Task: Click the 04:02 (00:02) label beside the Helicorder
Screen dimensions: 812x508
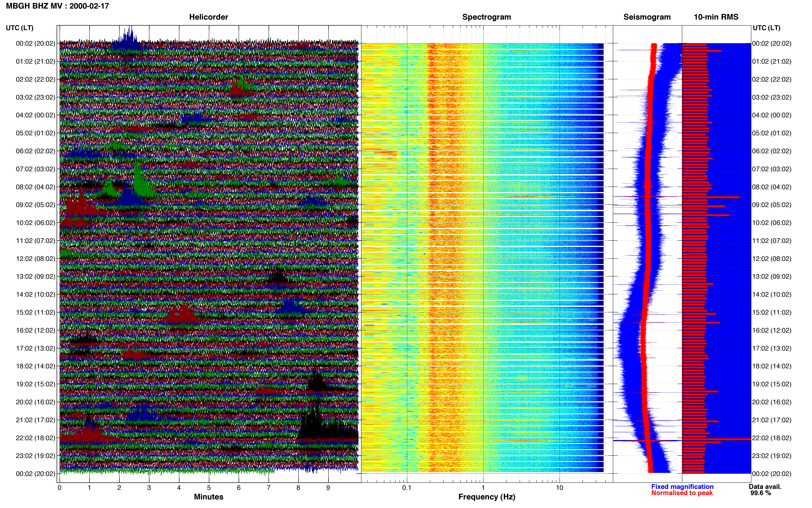Action: coord(36,115)
